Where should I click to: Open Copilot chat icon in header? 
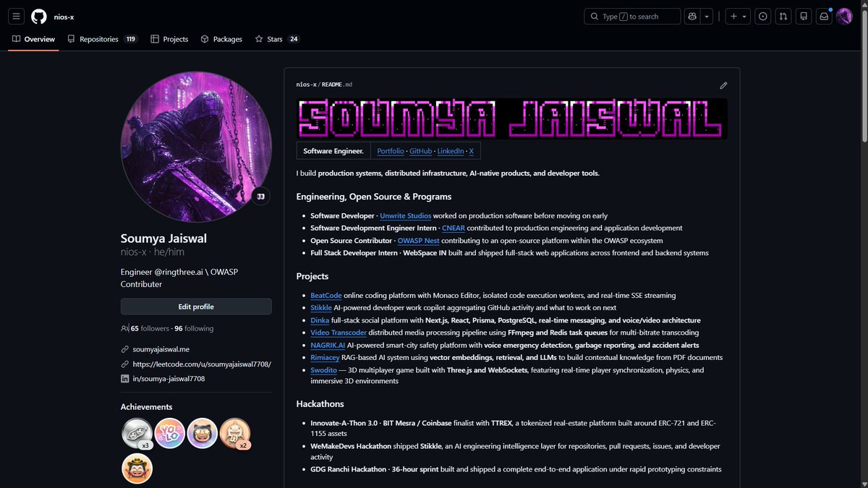[x=692, y=16]
